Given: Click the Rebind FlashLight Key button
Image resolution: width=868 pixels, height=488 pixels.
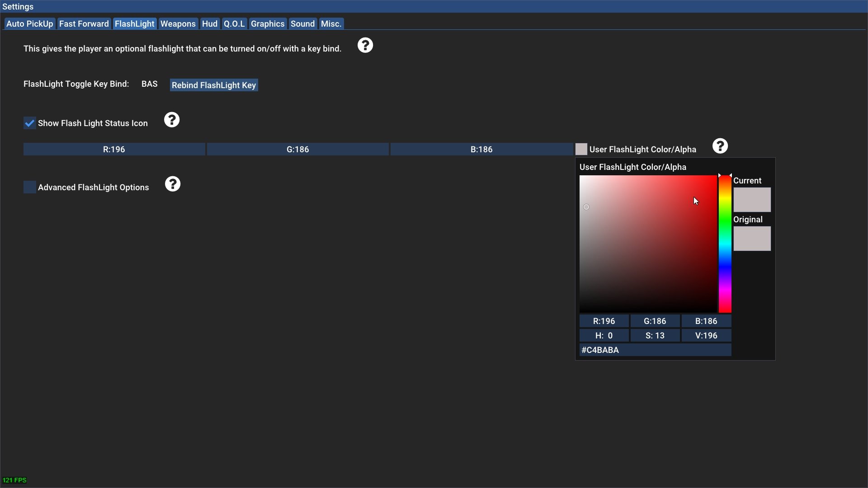Looking at the screenshot, I should click(213, 85).
